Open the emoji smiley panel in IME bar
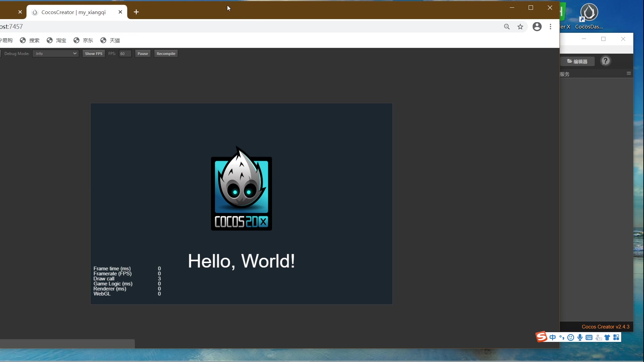Viewport: 644px width, 362px height. tap(571, 338)
